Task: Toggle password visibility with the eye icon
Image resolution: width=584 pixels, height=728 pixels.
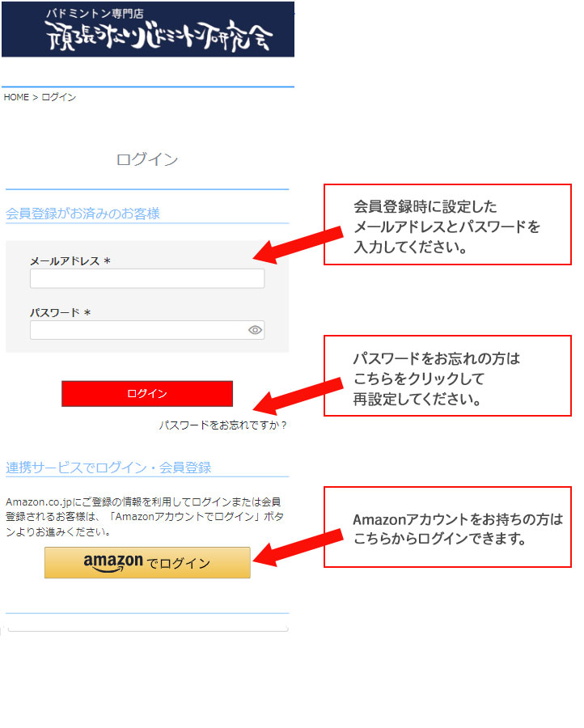Action: coord(255,330)
